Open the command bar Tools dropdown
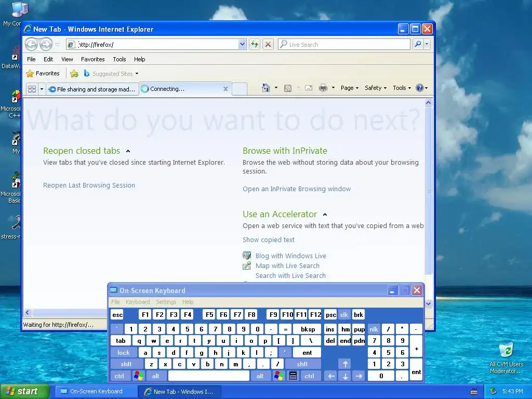Image resolution: width=532 pixels, height=399 pixels. 402,88
